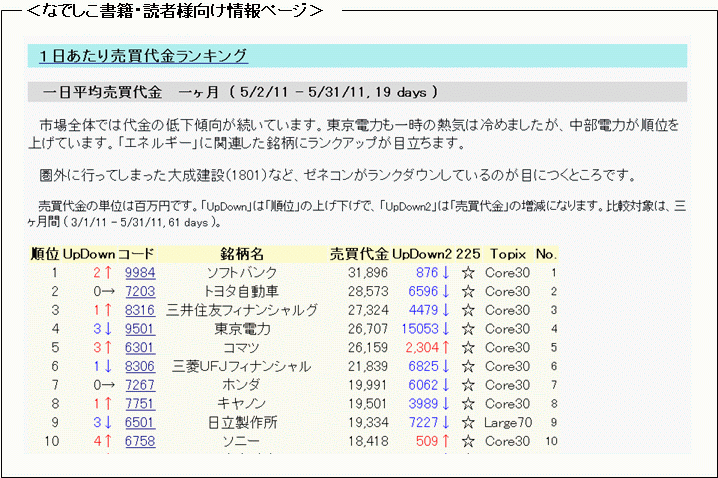Click the キヤノン stock name
The width and height of the screenshot is (718, 478).
click(241, 404)
